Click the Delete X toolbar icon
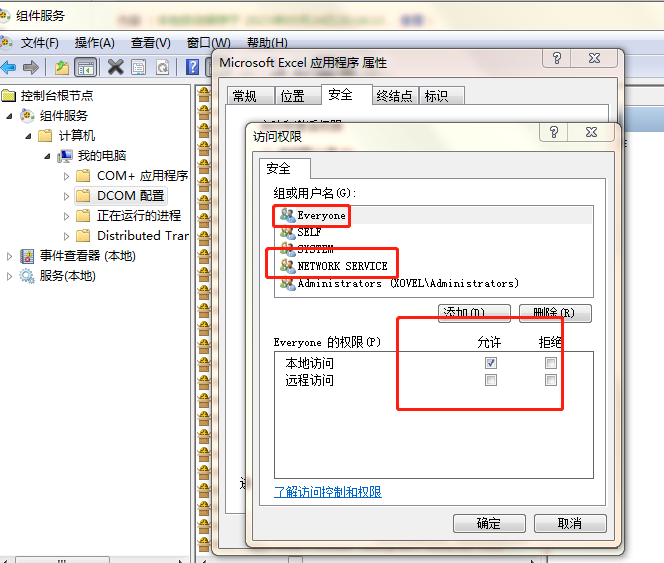The height and width of the screenshot is (563, 664). [x=115, y=67]
